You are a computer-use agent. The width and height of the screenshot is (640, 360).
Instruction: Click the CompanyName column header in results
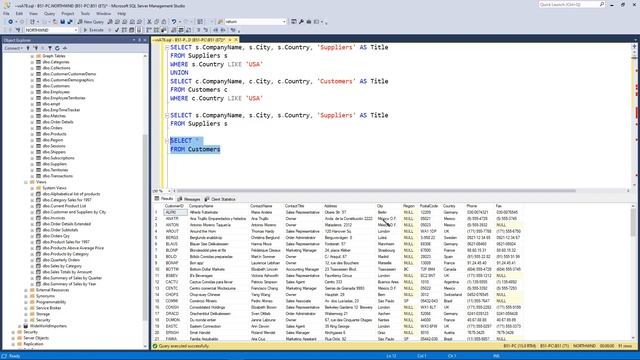[218, 206]
